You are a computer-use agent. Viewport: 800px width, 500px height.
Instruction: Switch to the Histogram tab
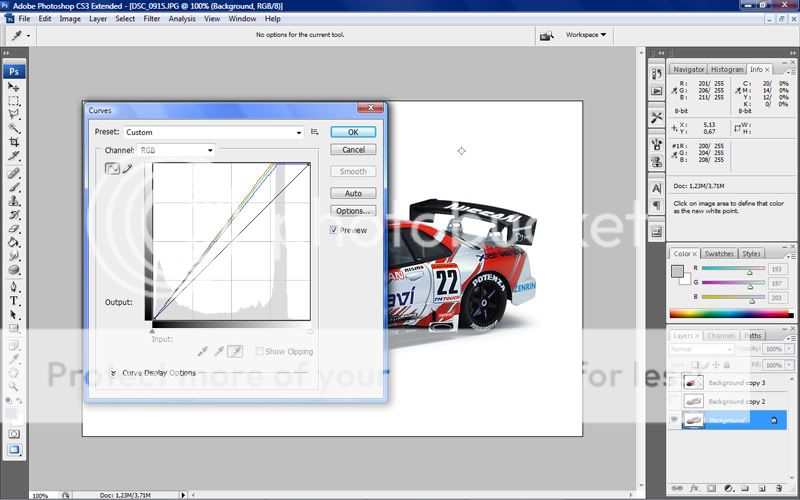727,69
